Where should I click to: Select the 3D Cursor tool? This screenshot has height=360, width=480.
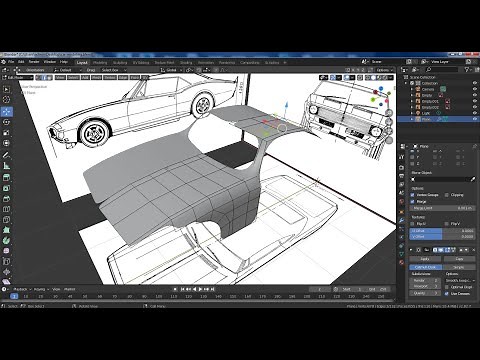point(6,99)
